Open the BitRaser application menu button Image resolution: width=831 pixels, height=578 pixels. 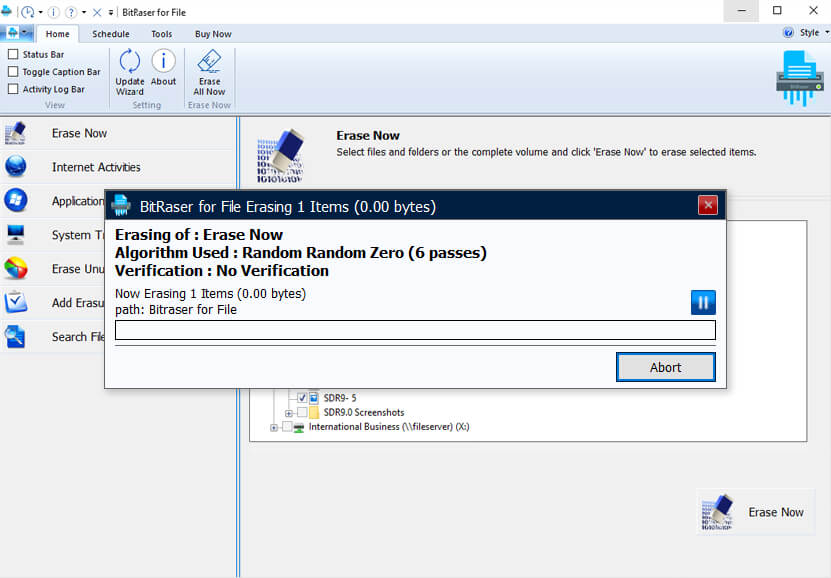pos(17,33)
